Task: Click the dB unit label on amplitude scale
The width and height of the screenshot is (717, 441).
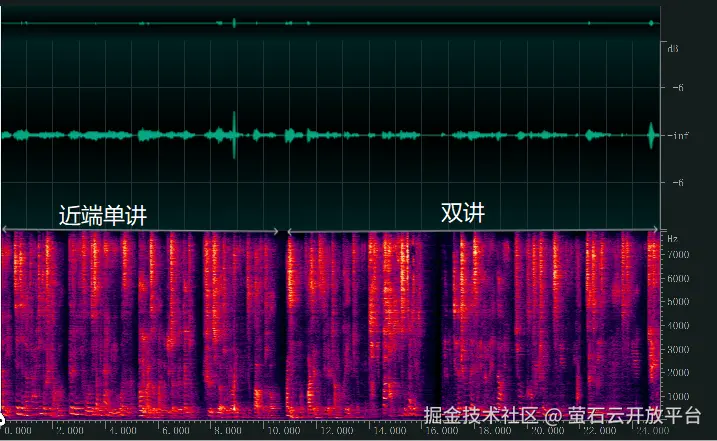Action: click(673, 48)
